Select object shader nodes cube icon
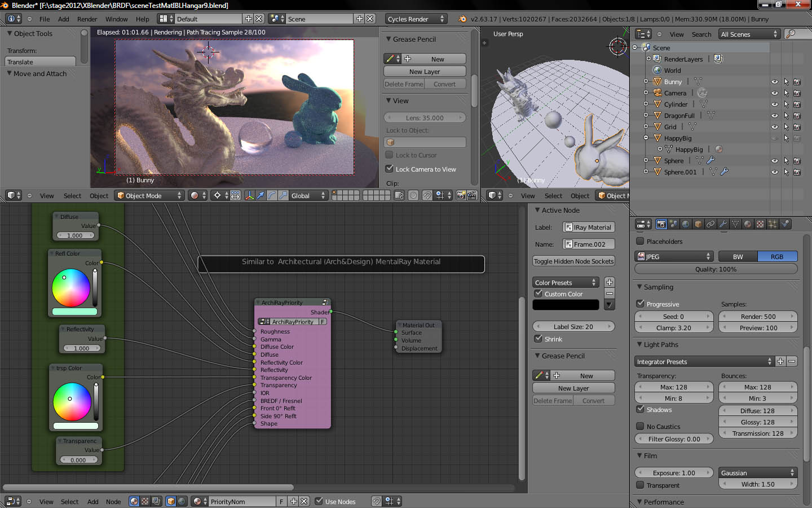 171,501
